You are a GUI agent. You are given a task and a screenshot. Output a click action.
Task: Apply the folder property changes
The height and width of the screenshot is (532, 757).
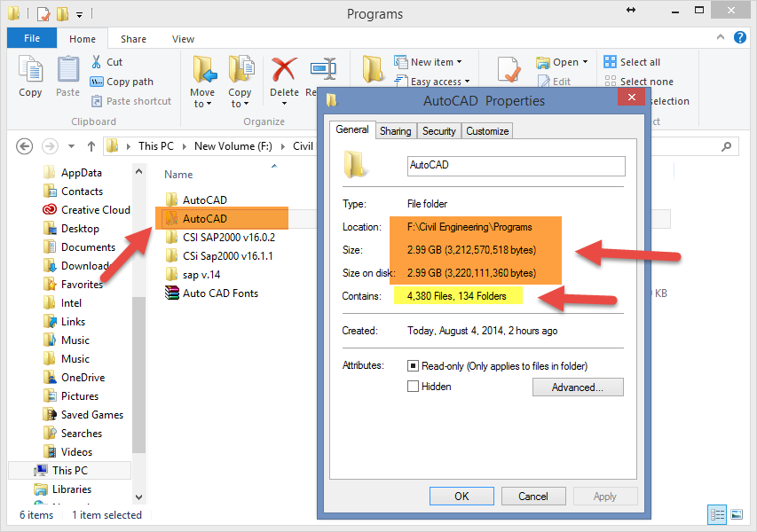(x=604, y=496)
